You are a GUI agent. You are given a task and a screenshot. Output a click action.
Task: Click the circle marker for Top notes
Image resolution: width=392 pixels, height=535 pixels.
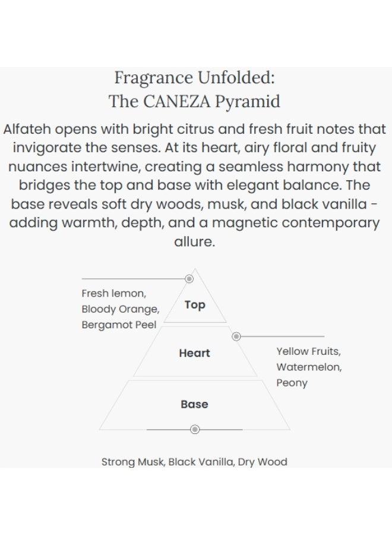point(189,278)
